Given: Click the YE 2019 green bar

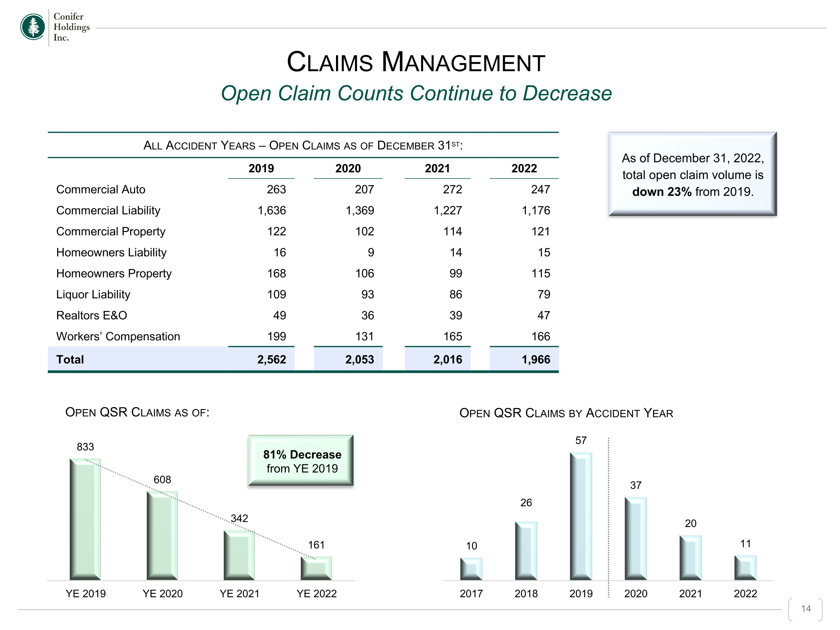Looking at the screenshot, I should pyautogui.click(x=85, y=519).
